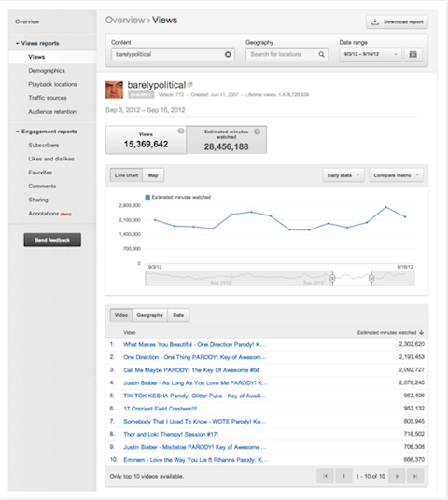Open Thor and Loki Therapy Session video
Viewport: 448px width, 500px height.
pos(171,434)
